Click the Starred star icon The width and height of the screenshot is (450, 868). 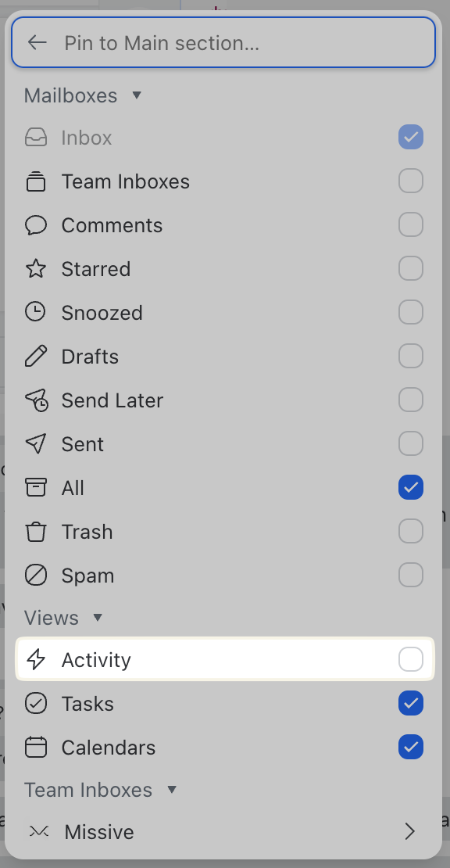pyautogui.click(x=36, y=269)
